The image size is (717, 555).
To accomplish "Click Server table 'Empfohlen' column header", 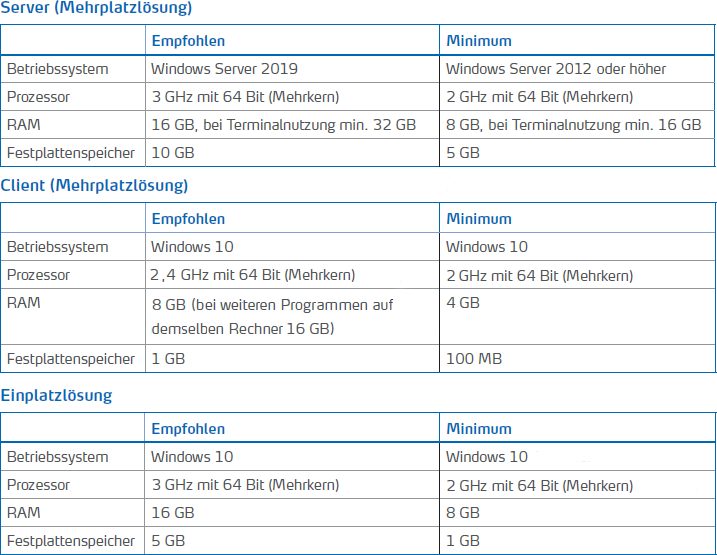I will coord(188,41).
